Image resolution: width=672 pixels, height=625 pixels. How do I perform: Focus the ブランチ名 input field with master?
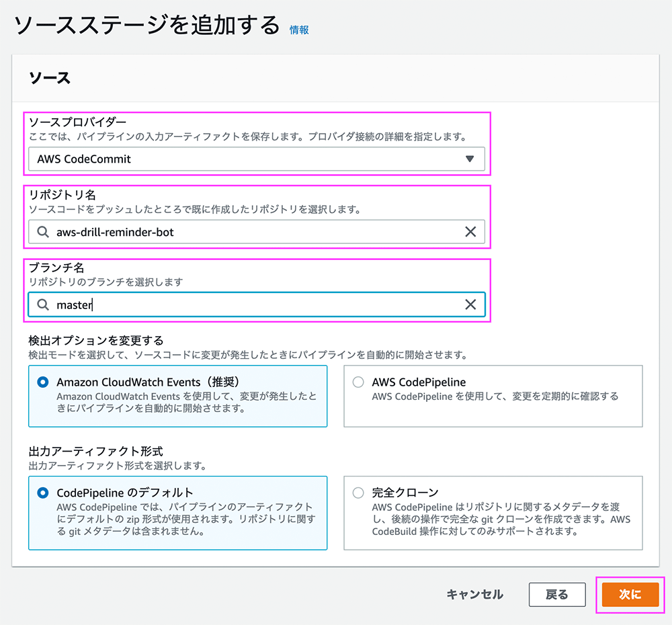coord(256,305)
